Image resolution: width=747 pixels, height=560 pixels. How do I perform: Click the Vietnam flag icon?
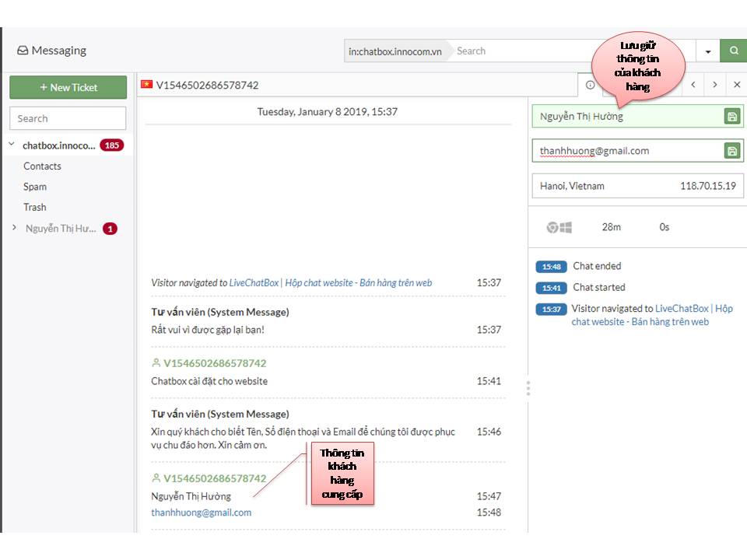146,84
